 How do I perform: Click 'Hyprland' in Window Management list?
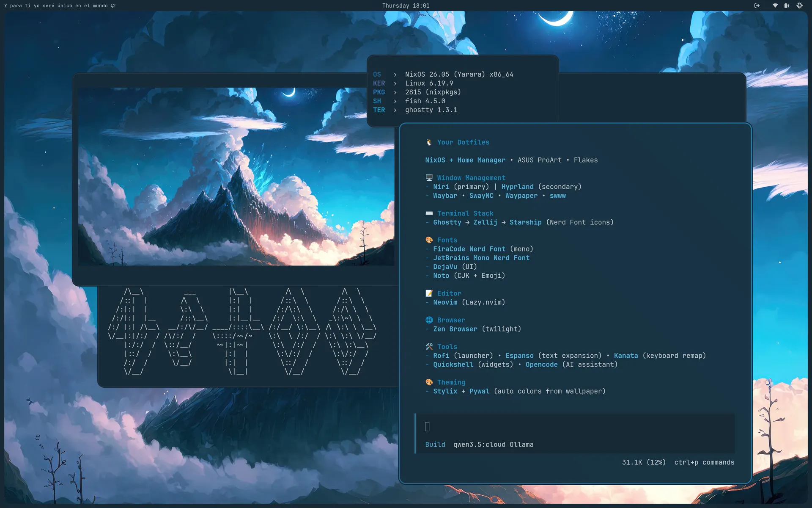(x=518, y=187)
